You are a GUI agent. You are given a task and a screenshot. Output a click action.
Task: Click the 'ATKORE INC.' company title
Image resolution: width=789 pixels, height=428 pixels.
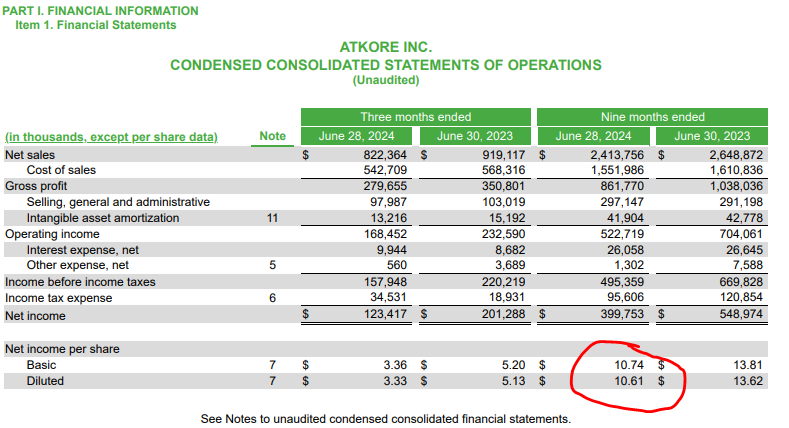point(385,47)
